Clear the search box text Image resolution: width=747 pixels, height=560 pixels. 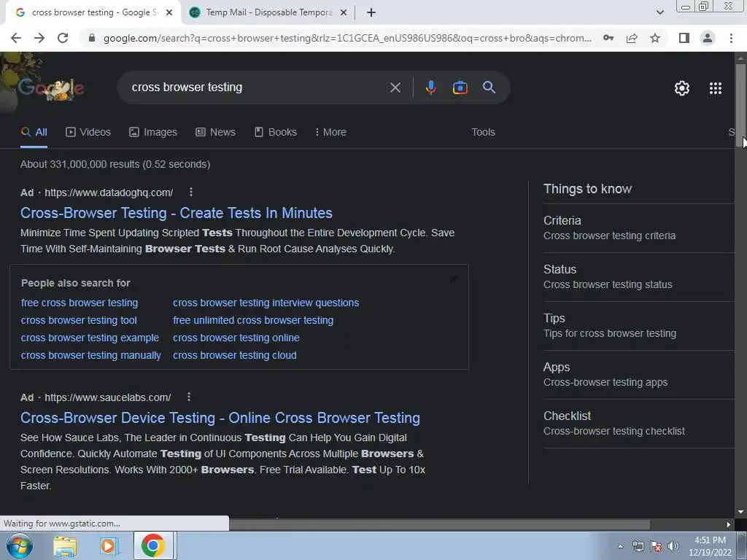(x=395, y=87)
